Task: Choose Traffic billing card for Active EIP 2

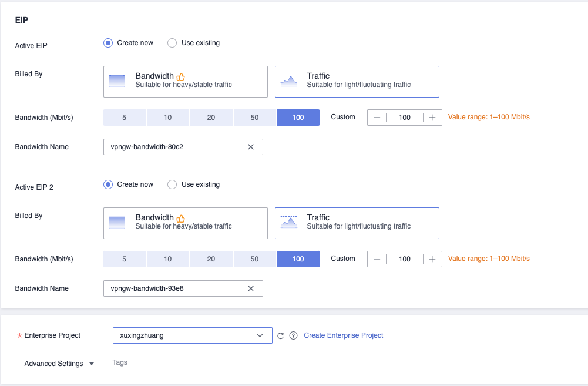Action: pos(357,223)
